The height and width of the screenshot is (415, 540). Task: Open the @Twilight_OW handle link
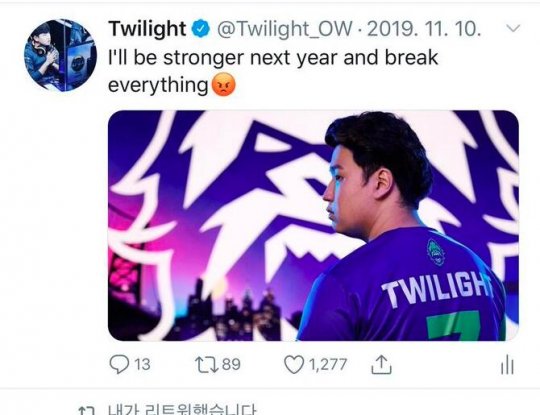[x=285, y=29]
